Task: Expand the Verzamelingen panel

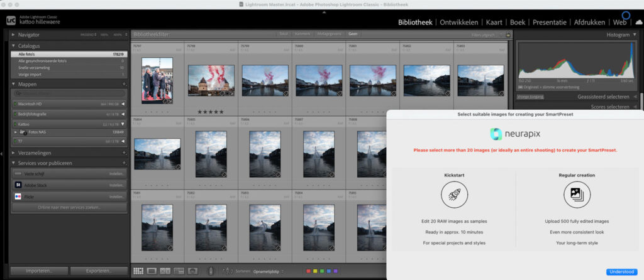Action: click(x=13, y=153)
